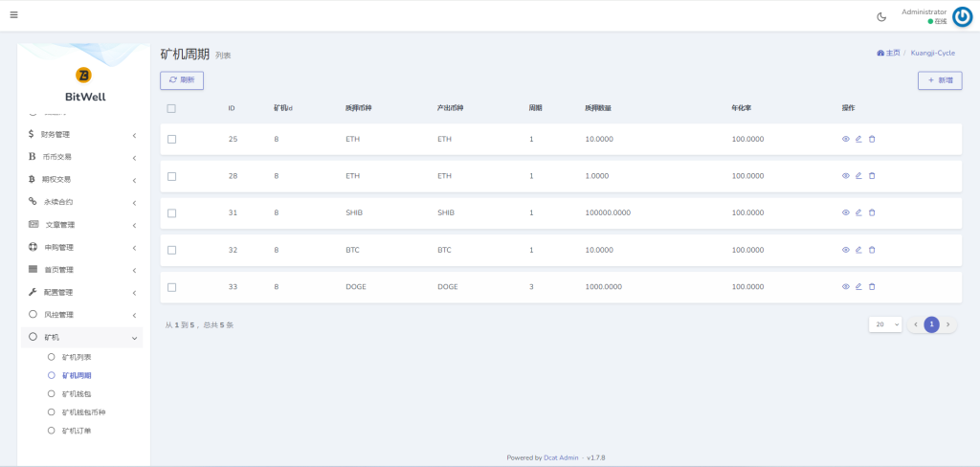
Task: Edit the DOGE row ID 33
Action: 858,286
